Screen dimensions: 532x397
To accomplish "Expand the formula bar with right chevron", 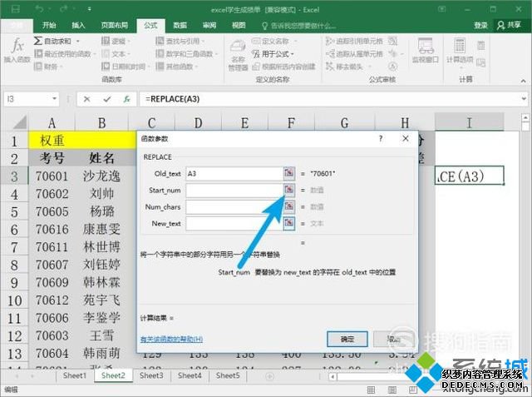I will [525, 99].
